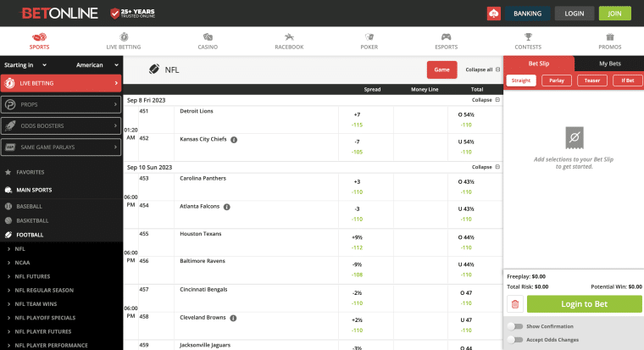This screenshot has width=644, height=350.
Task: Select the Straight bet type
Action: [x=521, y=81]
